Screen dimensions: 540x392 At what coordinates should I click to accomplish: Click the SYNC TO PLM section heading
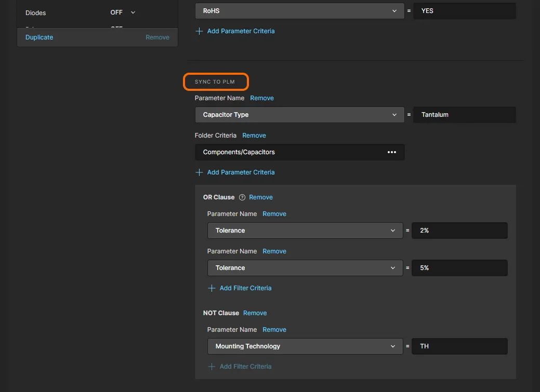coord(215,82)
